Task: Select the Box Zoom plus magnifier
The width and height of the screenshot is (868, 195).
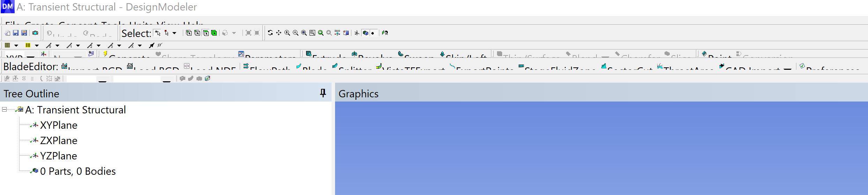Action: pos(296,33)
